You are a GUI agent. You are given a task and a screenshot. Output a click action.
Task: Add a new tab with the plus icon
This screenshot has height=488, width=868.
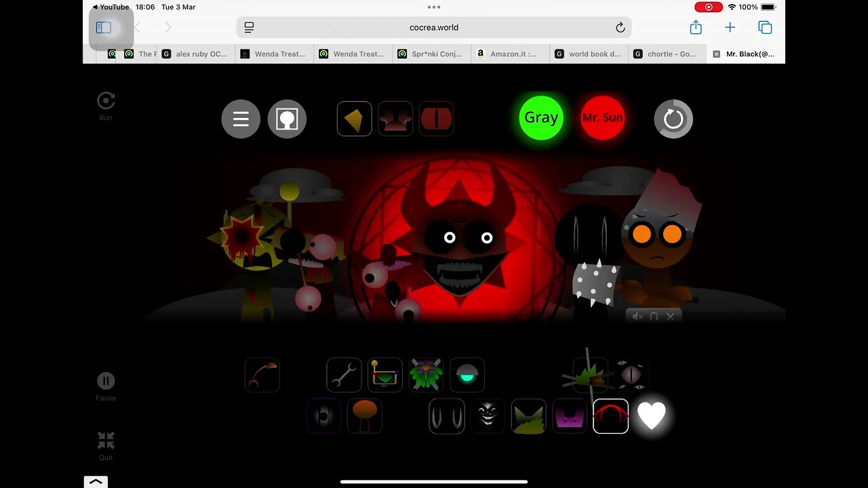point(730,27)
